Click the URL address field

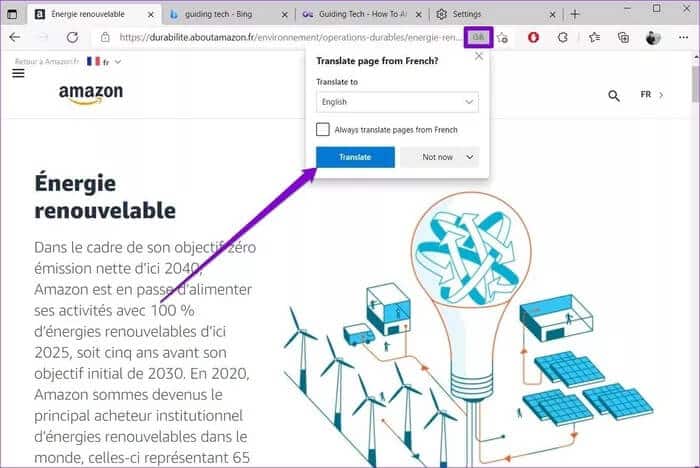click(x=290, y=38)
